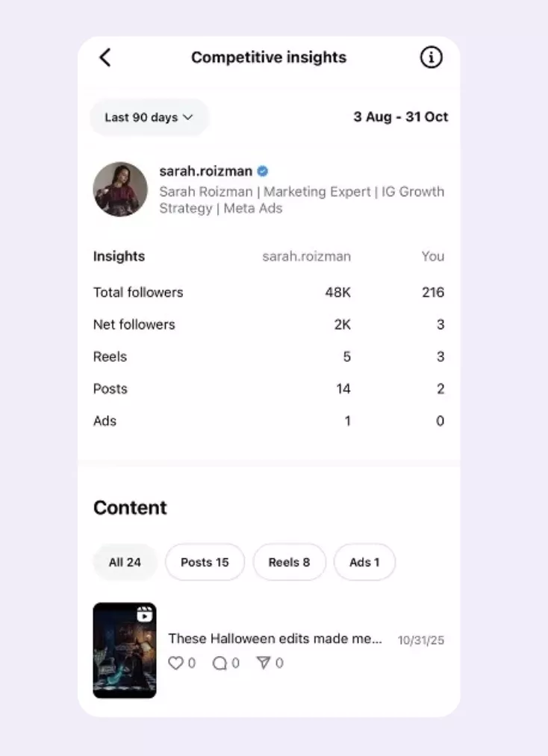
Task: Click the Total followers insights row
Action: 137,293
